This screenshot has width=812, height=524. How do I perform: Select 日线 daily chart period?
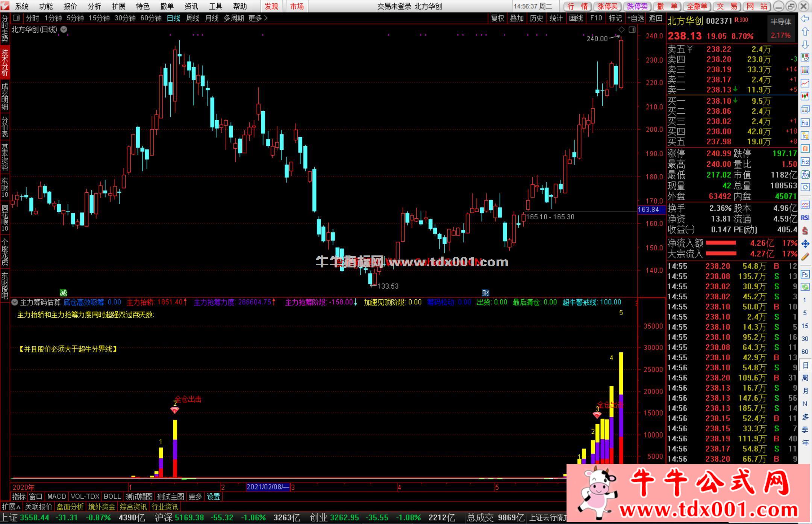coord(174,18)
